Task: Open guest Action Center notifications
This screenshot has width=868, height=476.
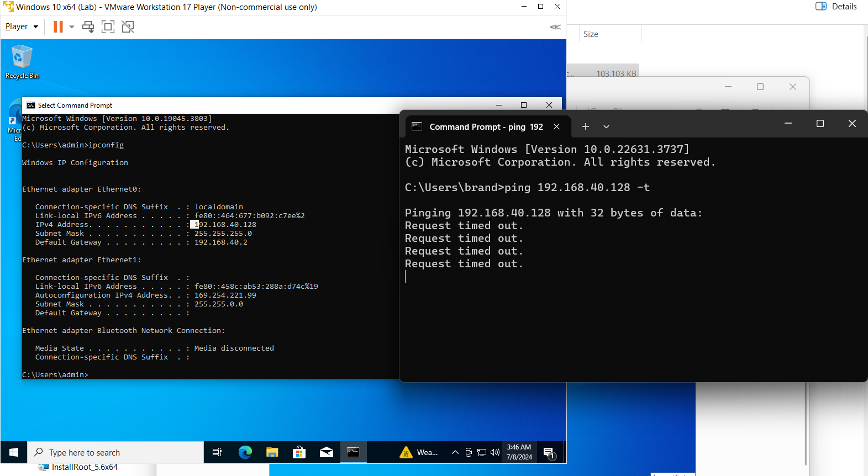Action: click(x=549, y=453)
